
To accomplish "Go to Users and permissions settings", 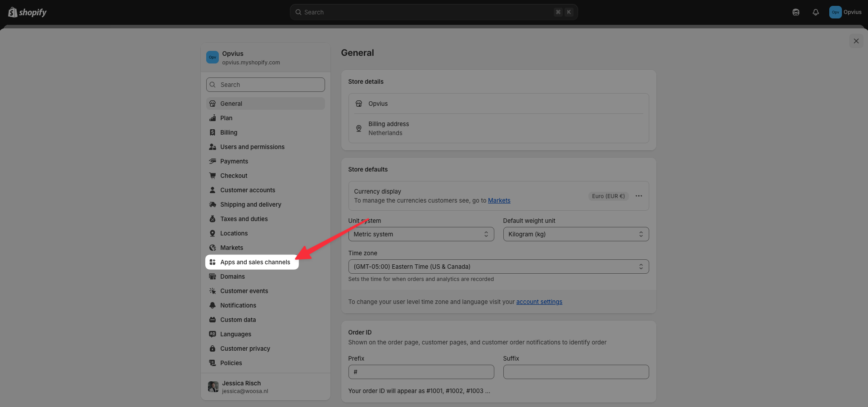I will pos(252,147).
